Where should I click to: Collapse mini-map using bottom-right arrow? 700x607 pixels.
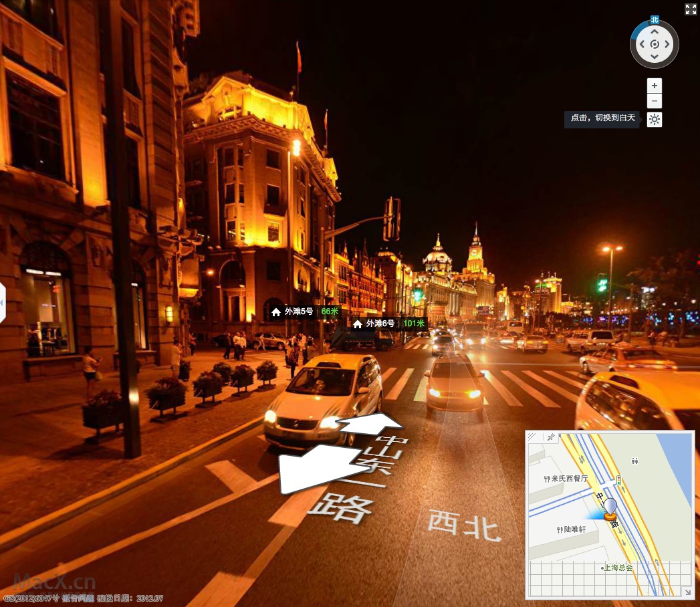coord(686,592)
